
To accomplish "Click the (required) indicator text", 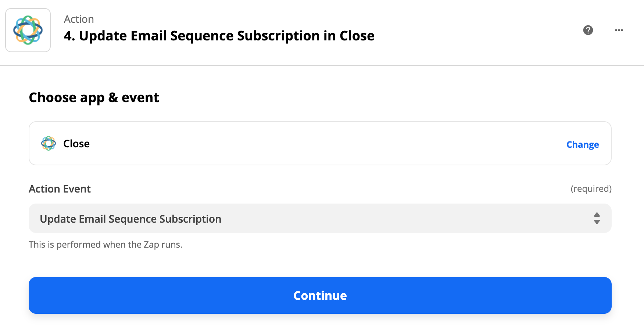I will pos(591,189).
